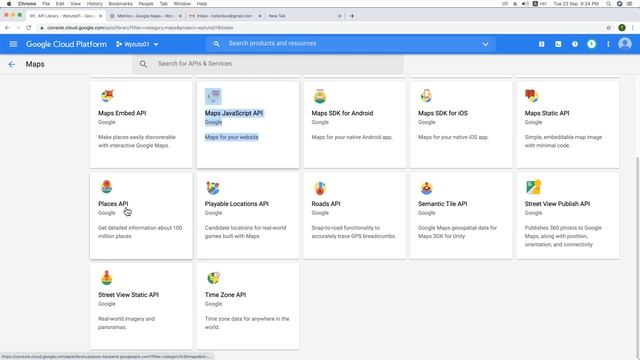Open the gift free trial icon
640x360 pixels.
pos(541,44)
